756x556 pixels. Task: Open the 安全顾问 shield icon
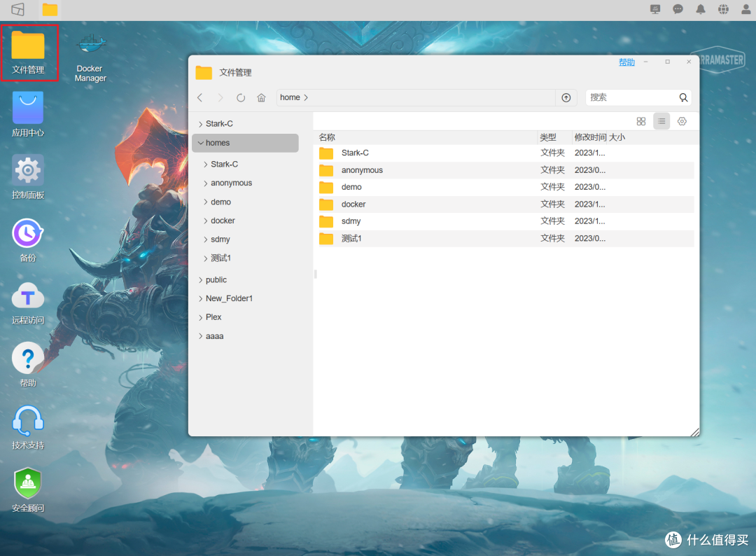pos(28,489)
